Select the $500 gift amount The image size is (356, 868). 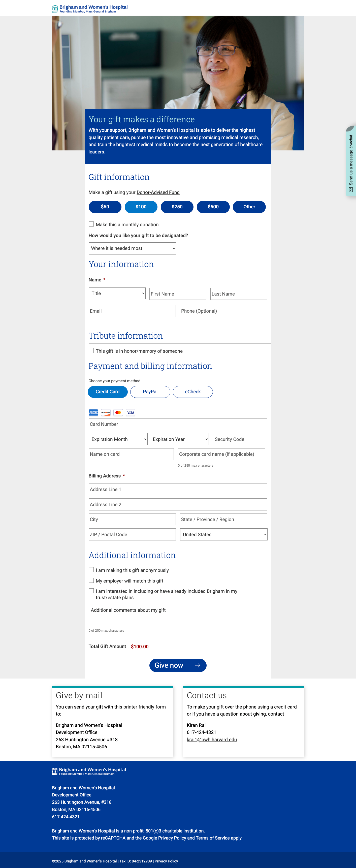click(213, 207)
